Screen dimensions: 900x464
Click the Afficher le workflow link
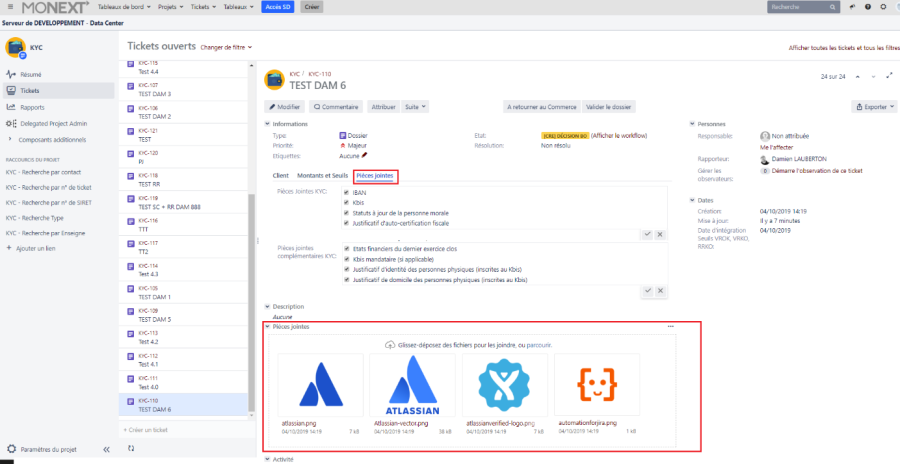619,135
